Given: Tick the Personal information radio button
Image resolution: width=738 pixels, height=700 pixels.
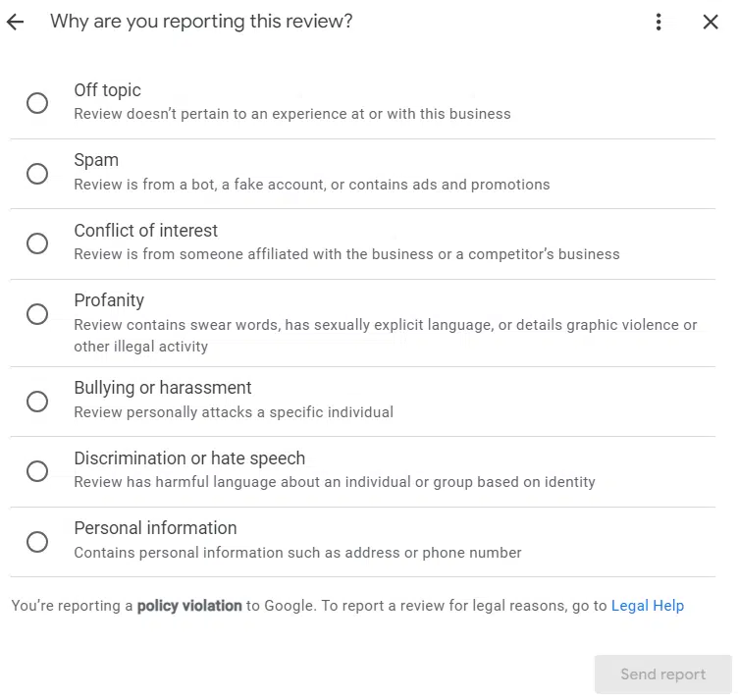Looking at the screenshot, I should point(37,542).
